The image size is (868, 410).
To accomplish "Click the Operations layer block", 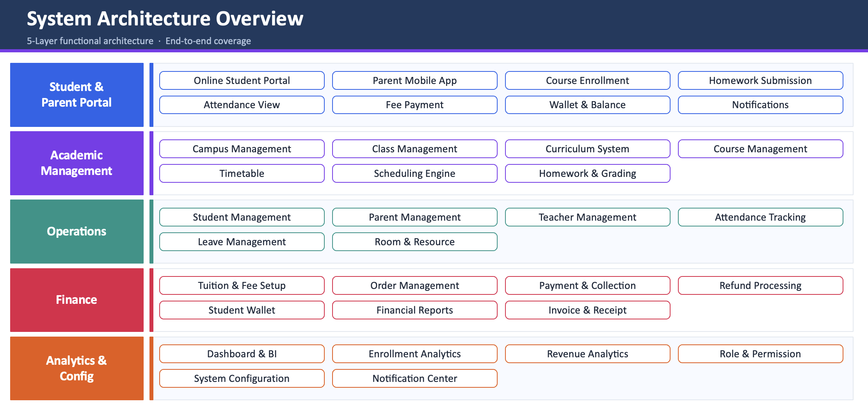I will 76,231.
